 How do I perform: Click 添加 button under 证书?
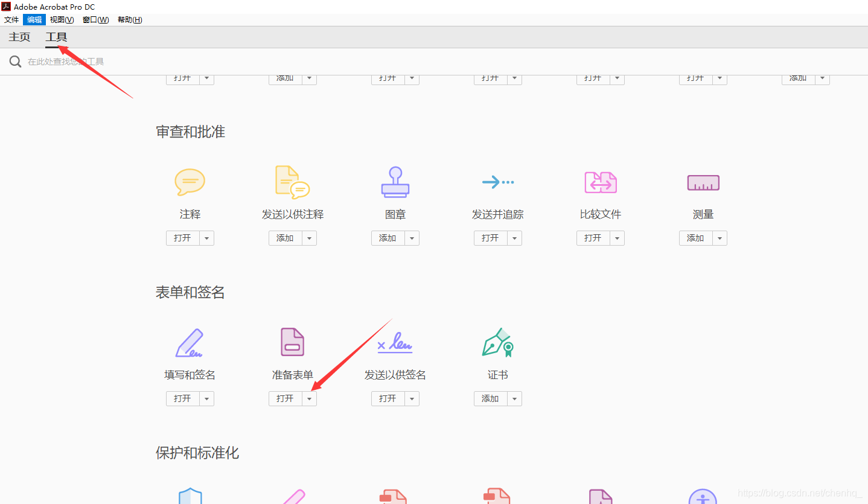click(x=491, y=398)
